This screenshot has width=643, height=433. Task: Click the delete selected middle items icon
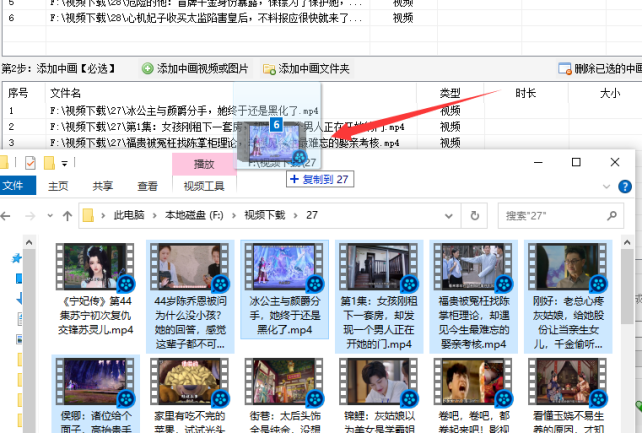pyautogui.click(x=565, y=68)
